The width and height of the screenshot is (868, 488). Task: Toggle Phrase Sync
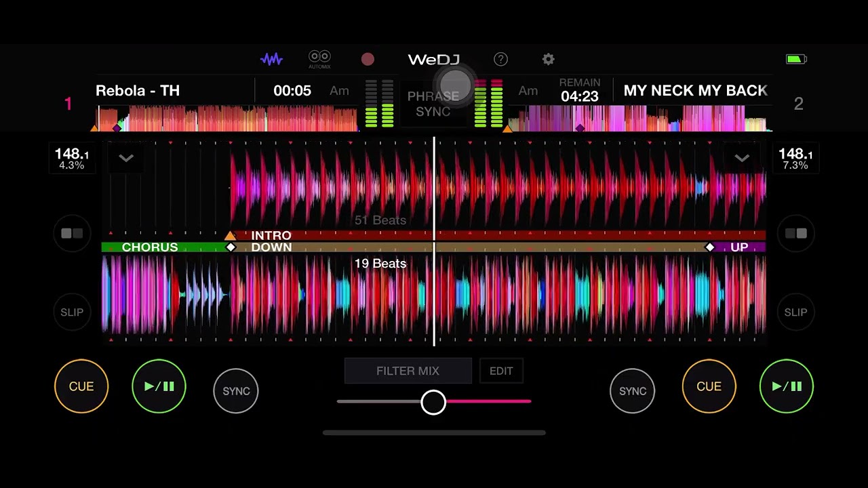433,104
